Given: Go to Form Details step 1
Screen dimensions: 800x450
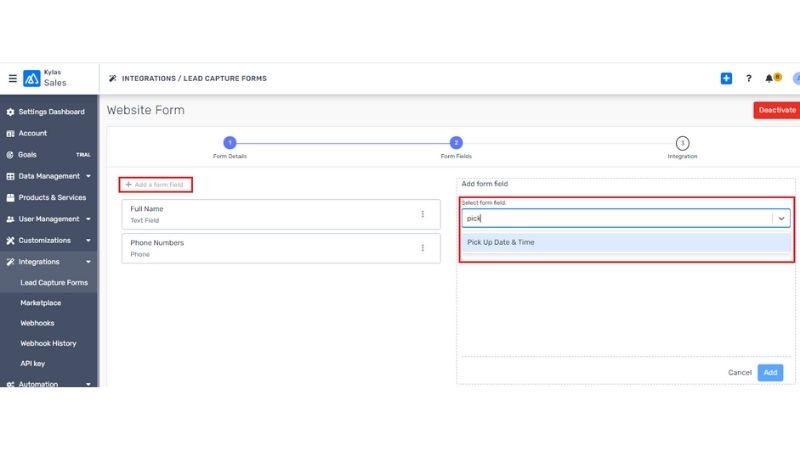Looking at the screenshot, I should 230,143.
